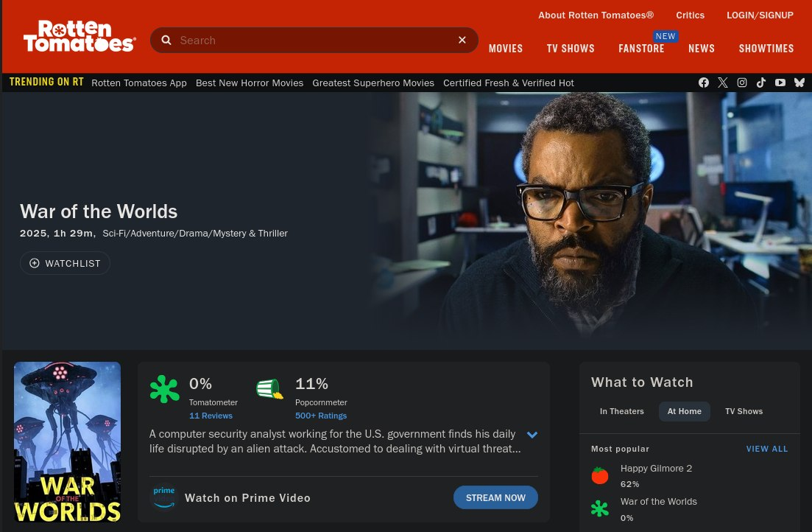The width and height of the screenshot is (812, 532).
Task: Click the Rotten Tomatoes logo
Action: [80, 36]
